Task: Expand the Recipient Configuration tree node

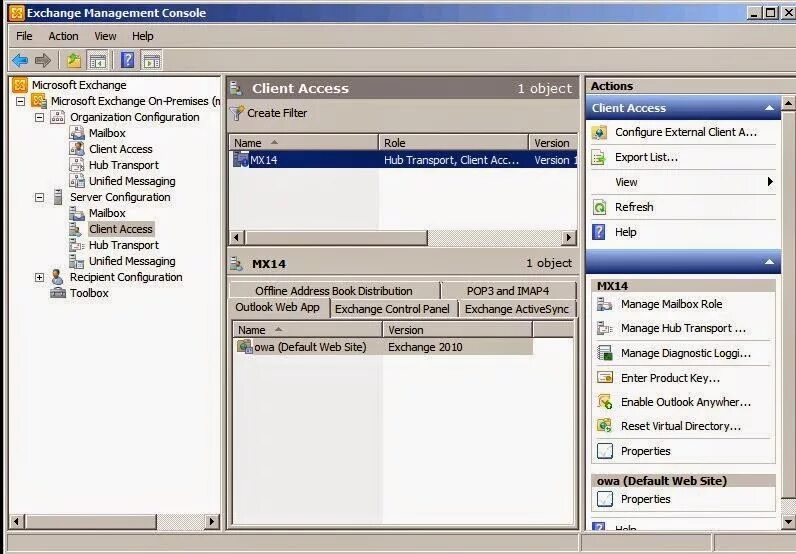Action: pyautogui.click(x=39, y=277)
